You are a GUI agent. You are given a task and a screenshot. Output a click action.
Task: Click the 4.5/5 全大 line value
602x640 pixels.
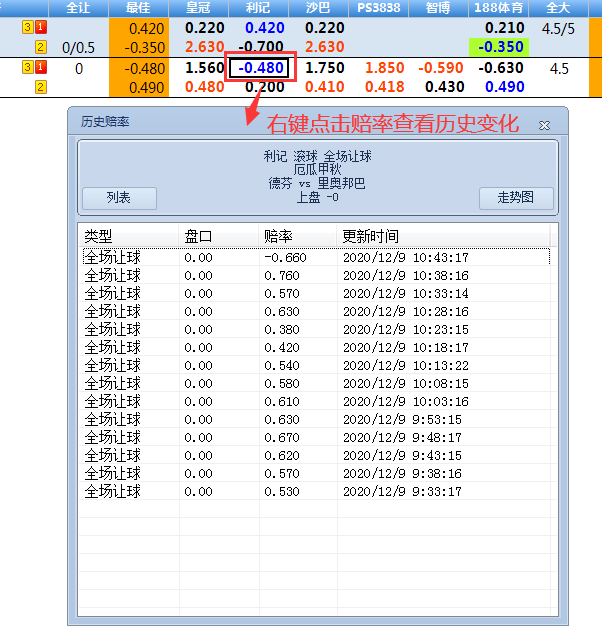tap(558, 29)
